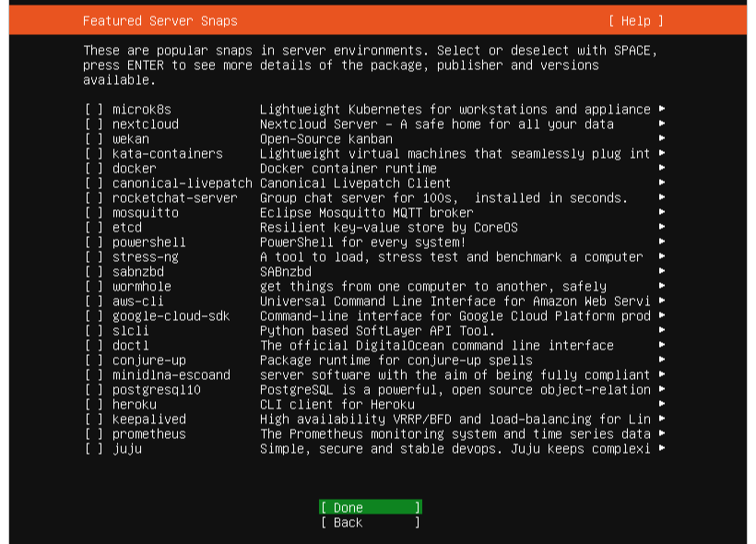Expand the etcd details arrow
Screen dimensions: 756x544
tap(662, 228)
